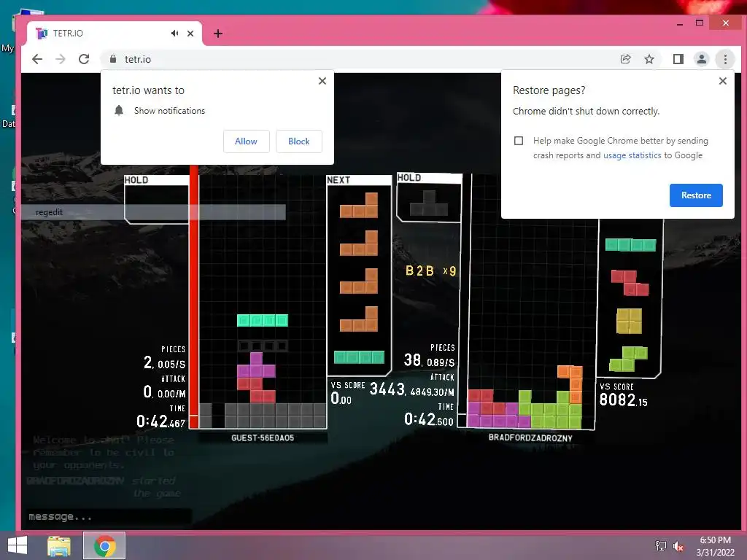The width and height of the screenshot is (747, 560).
Task: Click the chat message input field
Action: click(109, 517)
